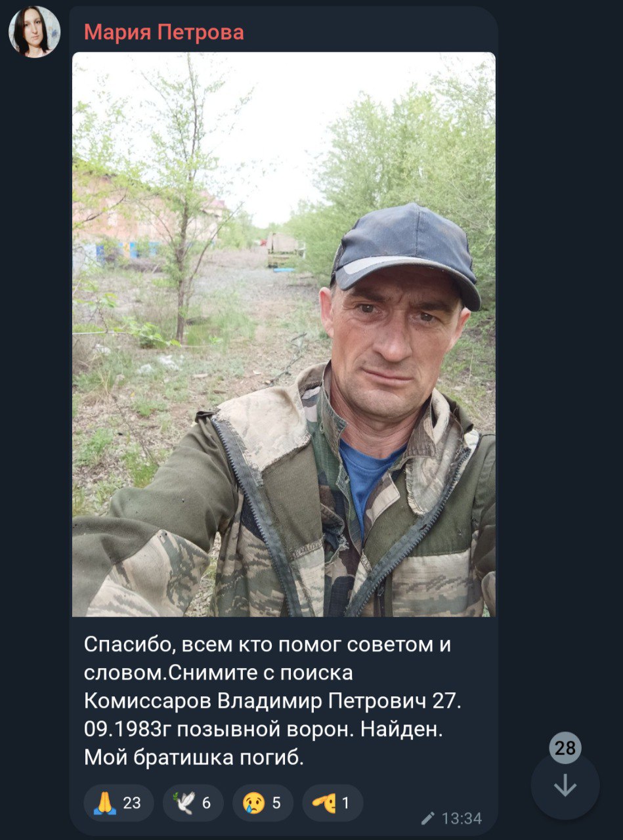
Task: Open the attached photo in viewer
Action: (x=284, y=334)
